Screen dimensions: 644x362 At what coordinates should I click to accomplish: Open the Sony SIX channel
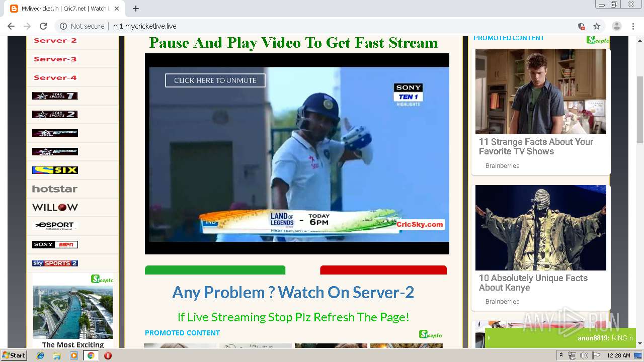tap(55, 170)
